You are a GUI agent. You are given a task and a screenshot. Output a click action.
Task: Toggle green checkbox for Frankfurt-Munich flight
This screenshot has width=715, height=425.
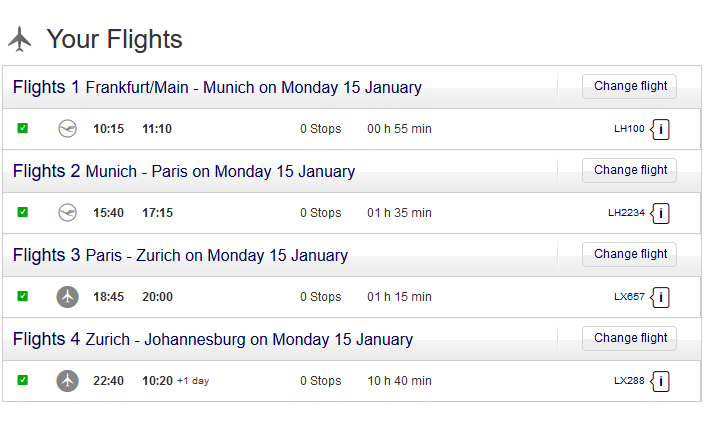click(23, 128)
